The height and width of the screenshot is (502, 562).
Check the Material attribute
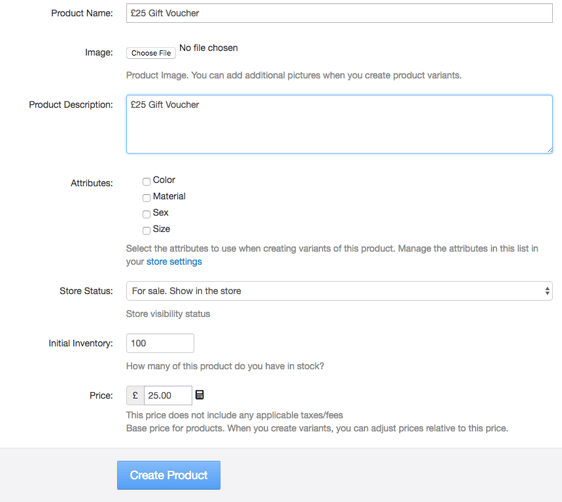coord(146,198)
